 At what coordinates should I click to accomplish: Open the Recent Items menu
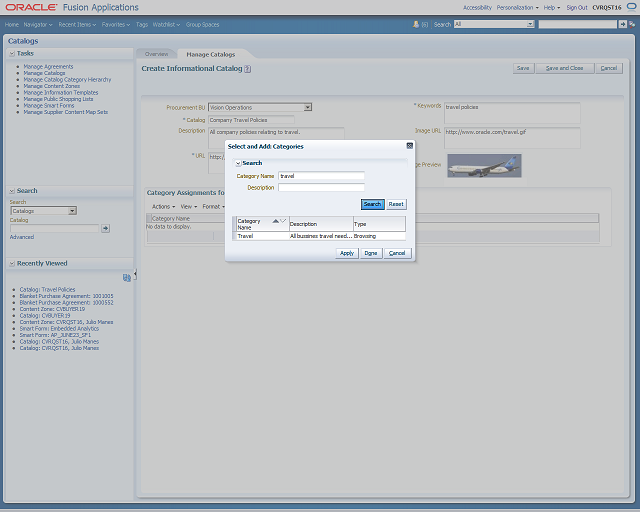click(77, 24)
